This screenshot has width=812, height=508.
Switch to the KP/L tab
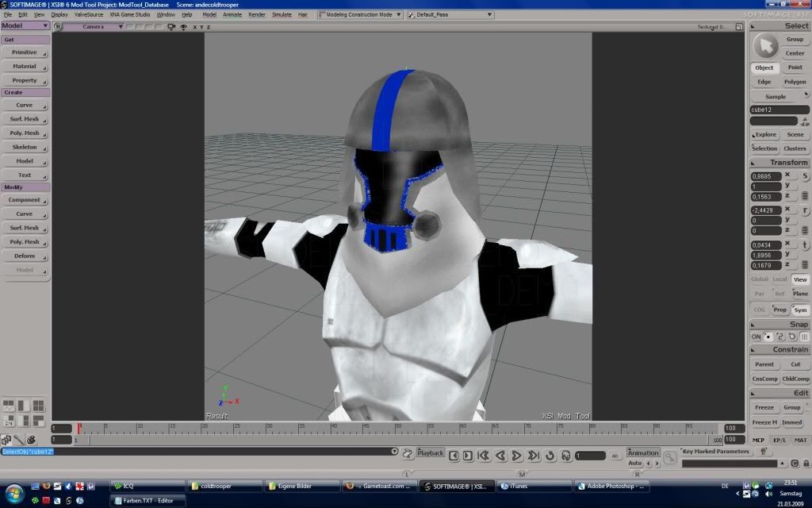point(779,440)
